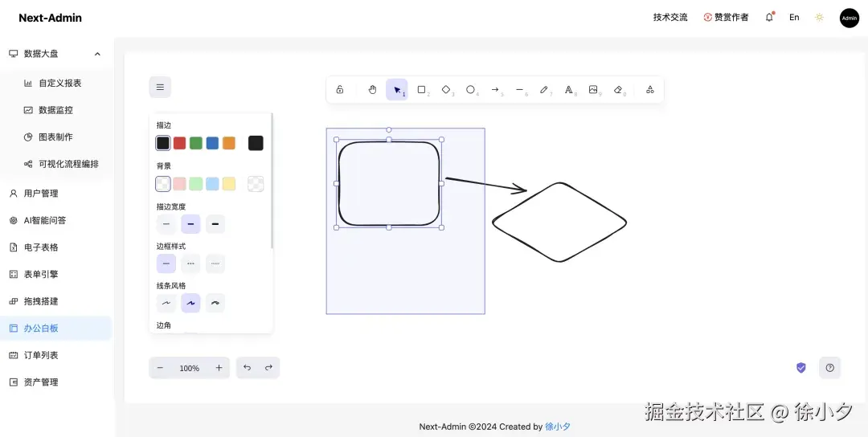Open the current background color picker
Image resolution: width=868 pixels, height=437 pixels.
256,184
